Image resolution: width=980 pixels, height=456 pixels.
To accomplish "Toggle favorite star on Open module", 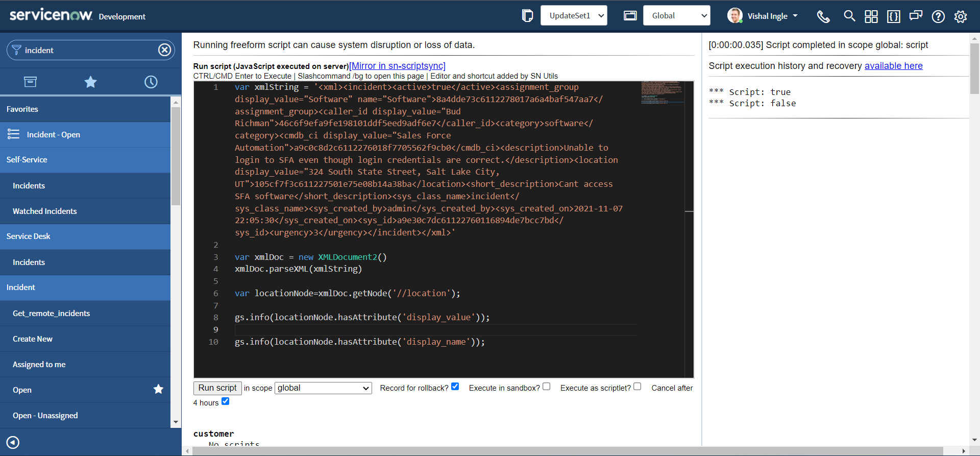I will pyautogui.click(x=158, y=390).
